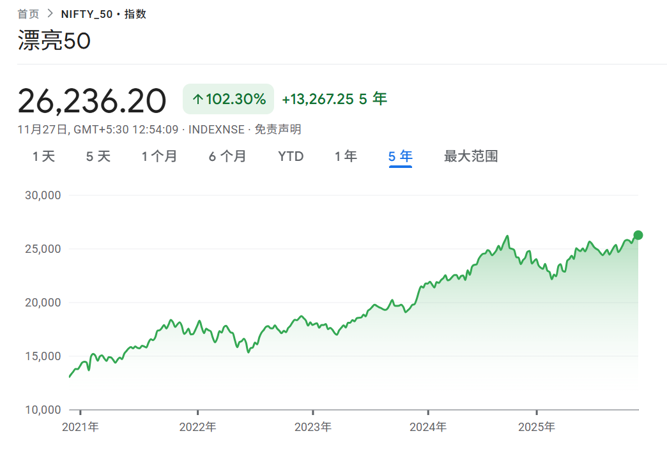Click the 26,236.20 index price
The image size is (667, 454).
(92, 100)
